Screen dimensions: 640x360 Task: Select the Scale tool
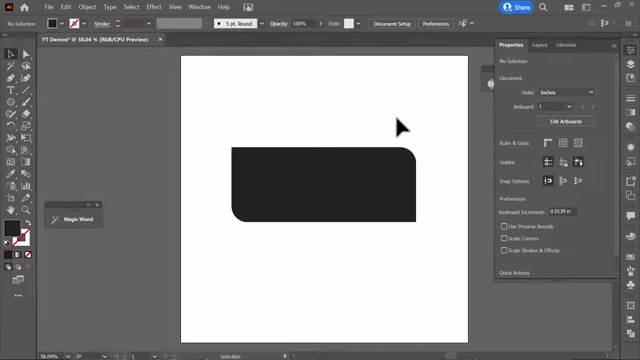point(26,126)
